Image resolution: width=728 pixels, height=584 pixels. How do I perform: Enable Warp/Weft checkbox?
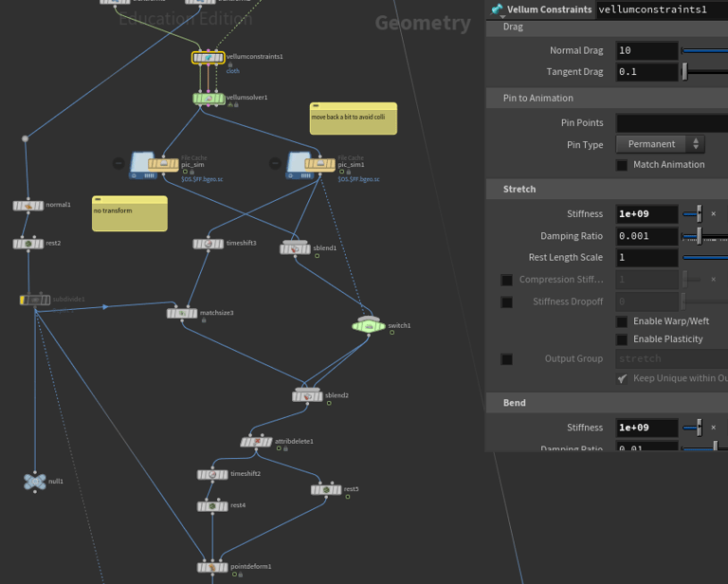[x=622, y=321]
